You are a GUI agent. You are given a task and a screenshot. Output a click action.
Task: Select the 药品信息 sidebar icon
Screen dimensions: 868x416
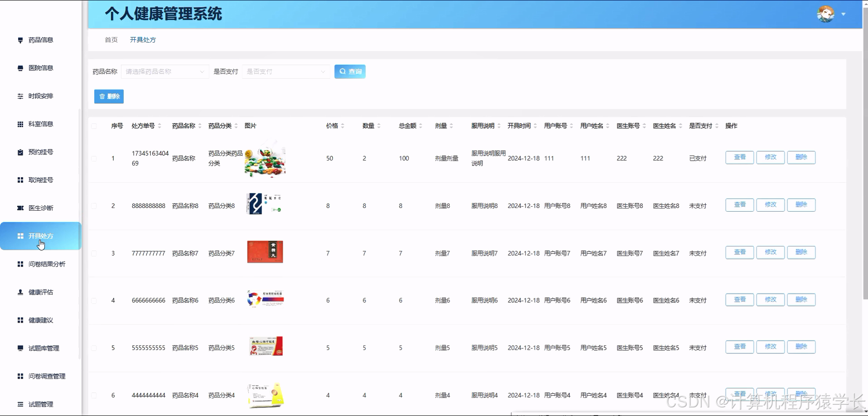tap(19, 40)
